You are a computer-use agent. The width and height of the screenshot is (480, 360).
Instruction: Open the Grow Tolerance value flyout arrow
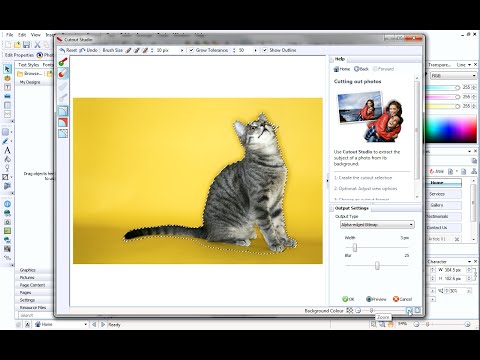[255, 50]
